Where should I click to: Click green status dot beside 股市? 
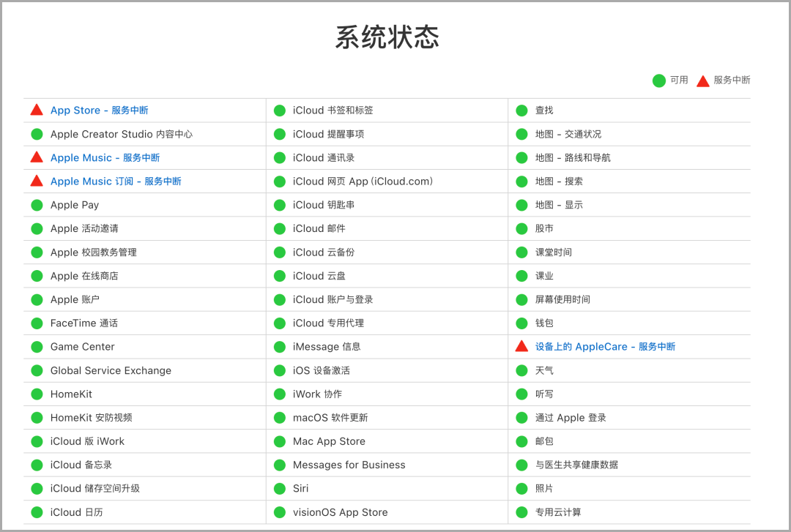tap(521, 229)
